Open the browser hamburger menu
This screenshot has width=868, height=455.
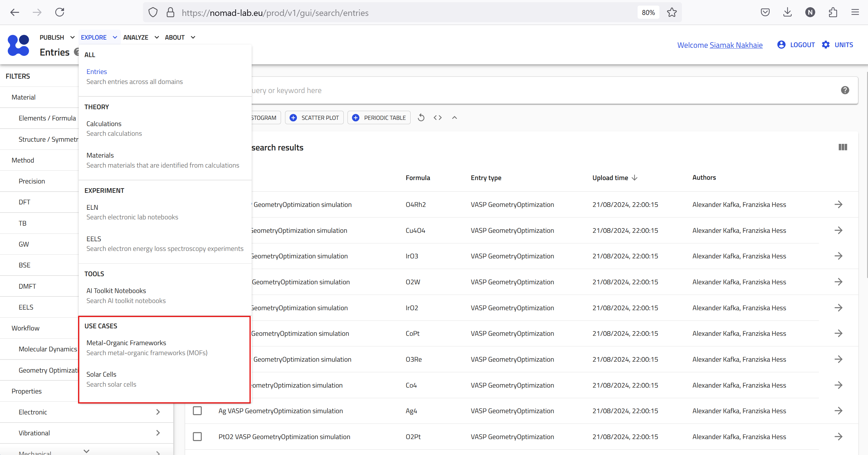pyautogui.click(x=855, y=12)
